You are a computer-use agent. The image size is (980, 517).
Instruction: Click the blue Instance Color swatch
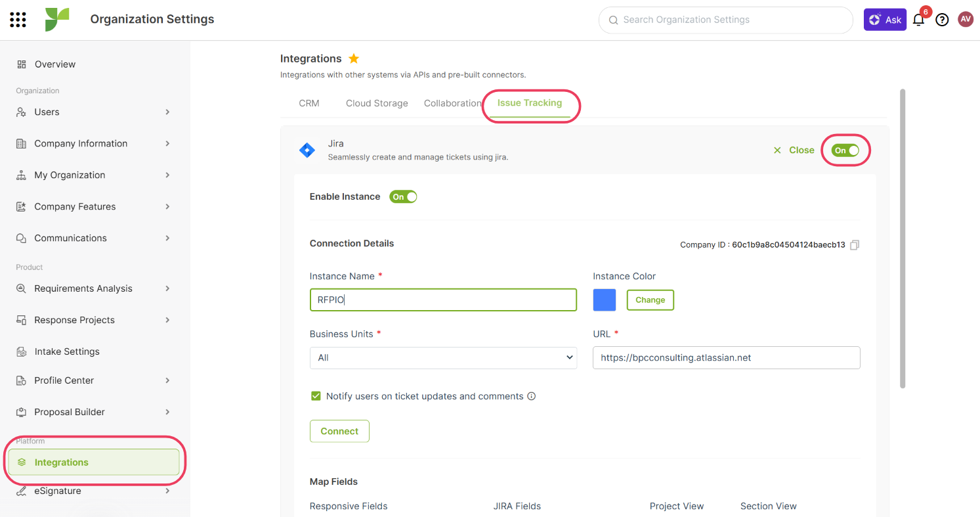tap(605, 300)
